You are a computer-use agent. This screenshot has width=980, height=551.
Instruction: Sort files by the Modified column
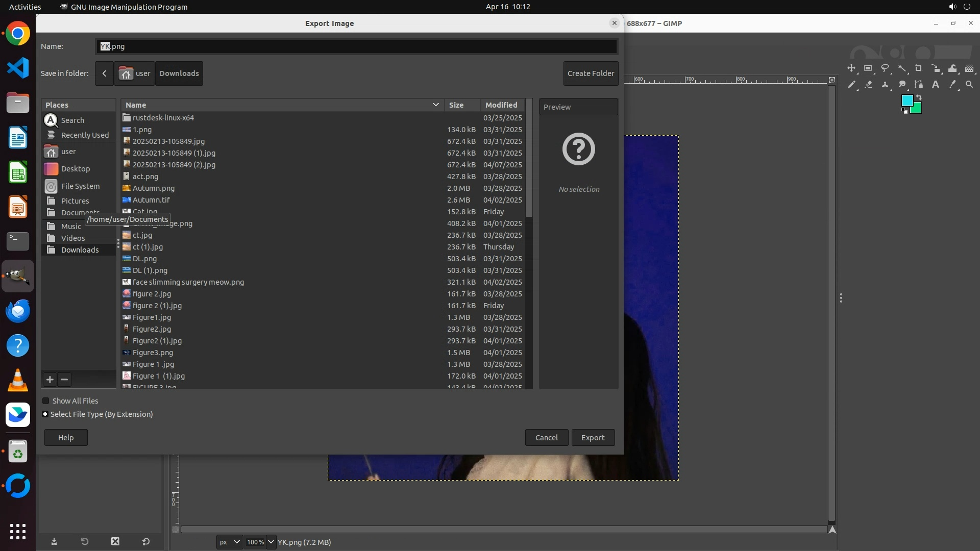click(501, 105)
